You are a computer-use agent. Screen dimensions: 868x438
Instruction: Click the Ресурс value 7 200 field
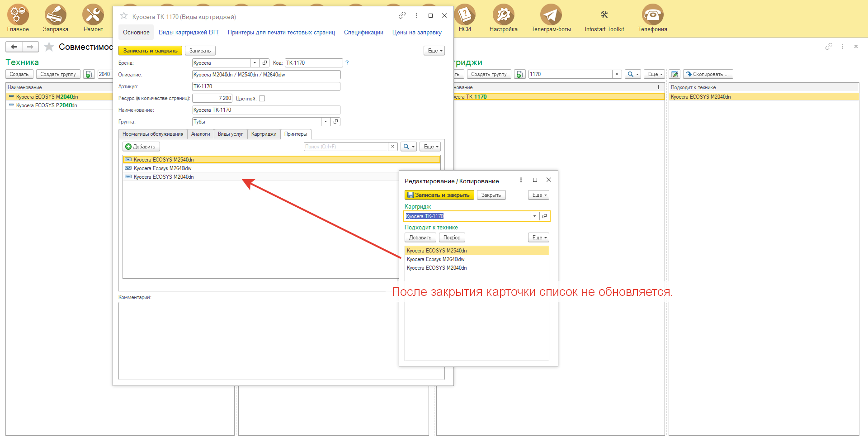coord(212,98)
